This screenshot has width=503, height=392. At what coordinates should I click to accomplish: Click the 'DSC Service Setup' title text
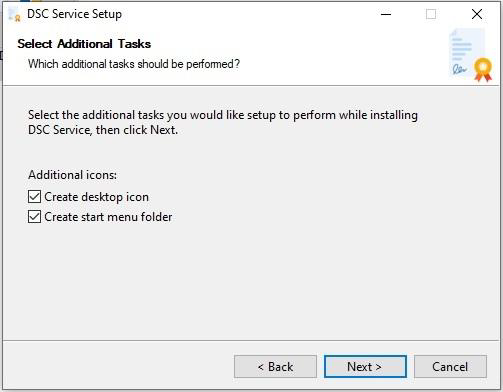click(74, 14)
